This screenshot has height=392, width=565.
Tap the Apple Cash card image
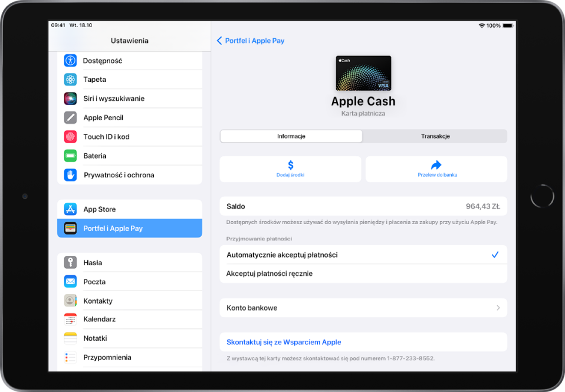[x=363, y=73]
